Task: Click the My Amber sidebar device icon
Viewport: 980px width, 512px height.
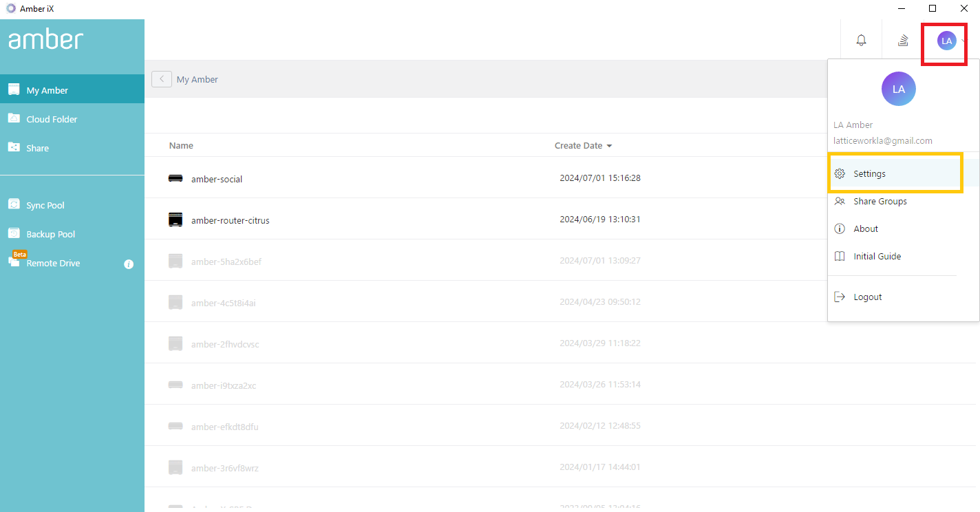Action: pos(14,89)
